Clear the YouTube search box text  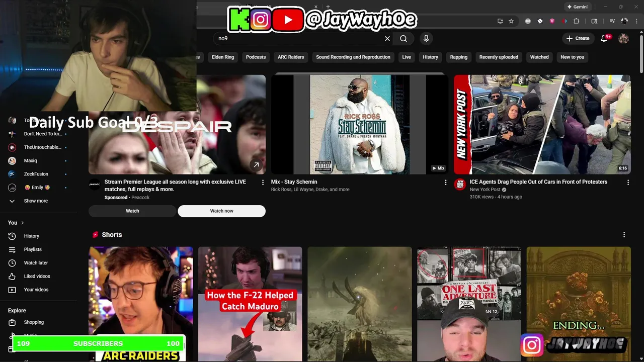pyautogui.click(x=387, y=38)
